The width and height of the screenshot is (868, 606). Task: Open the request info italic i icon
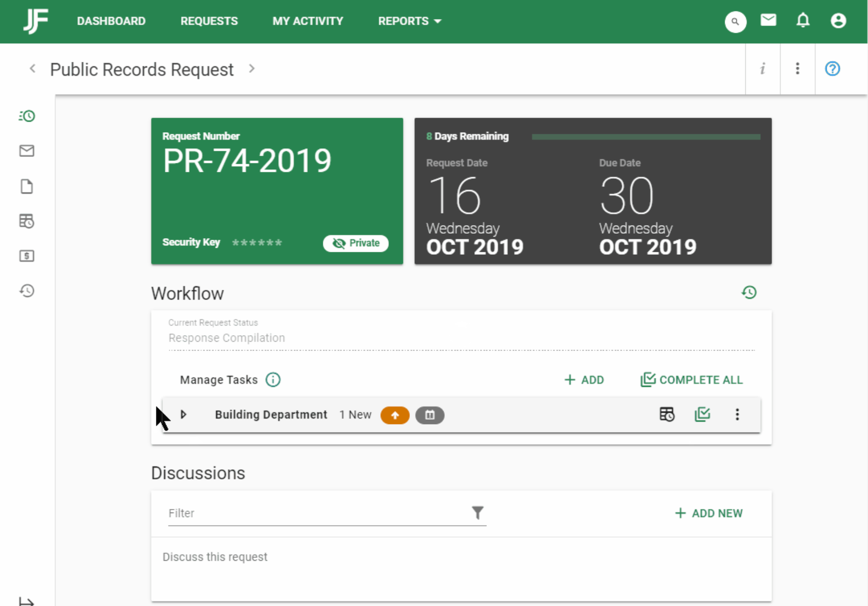click(763, 68)
